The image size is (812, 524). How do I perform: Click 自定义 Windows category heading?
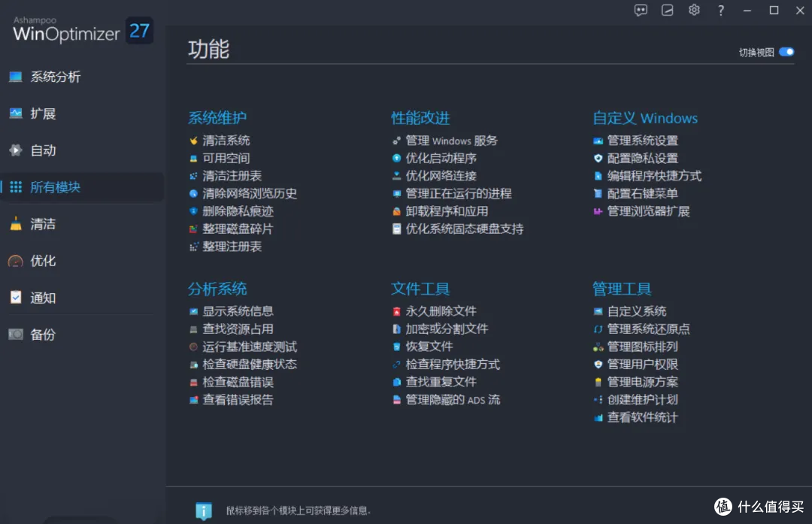(645, 118)
